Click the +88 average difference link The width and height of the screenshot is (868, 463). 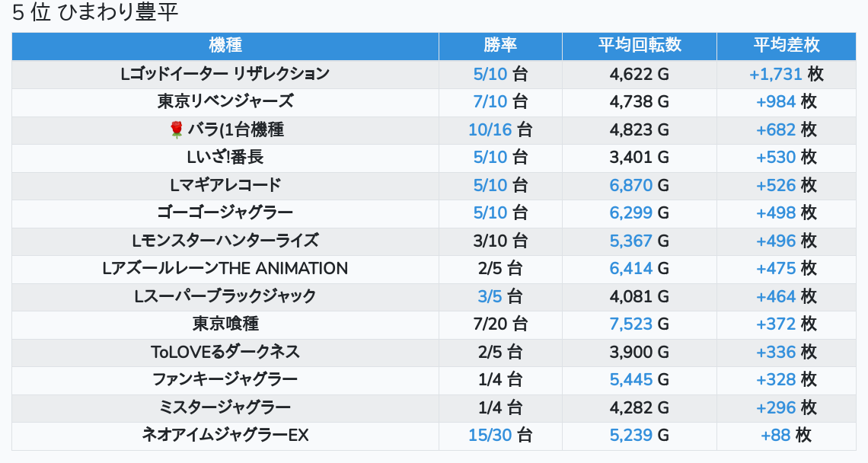pos(776,435)
